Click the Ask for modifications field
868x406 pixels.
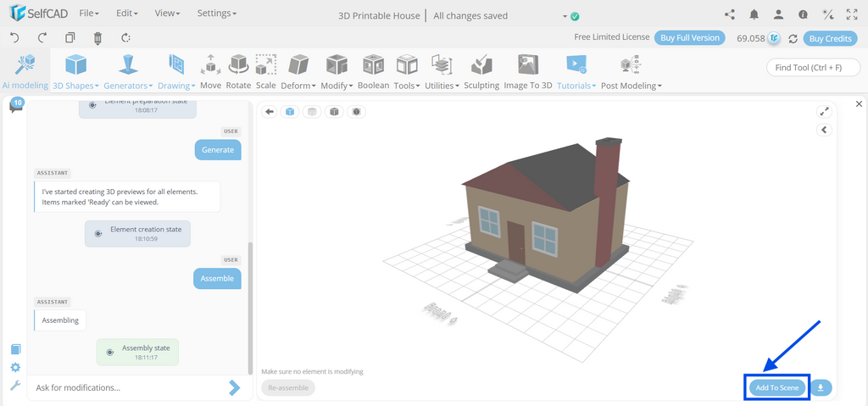coord(127,387)
